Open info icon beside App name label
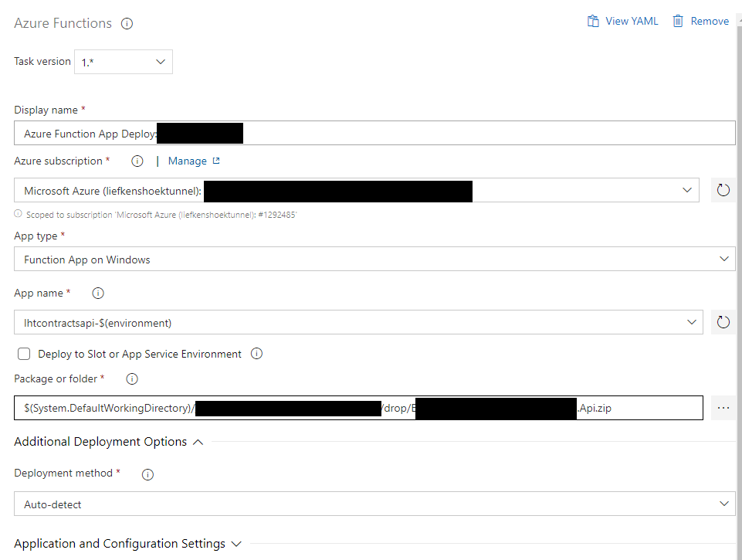The width and height of the screenshot is (742, 560). pyautogui.click(x=98, y=294)
